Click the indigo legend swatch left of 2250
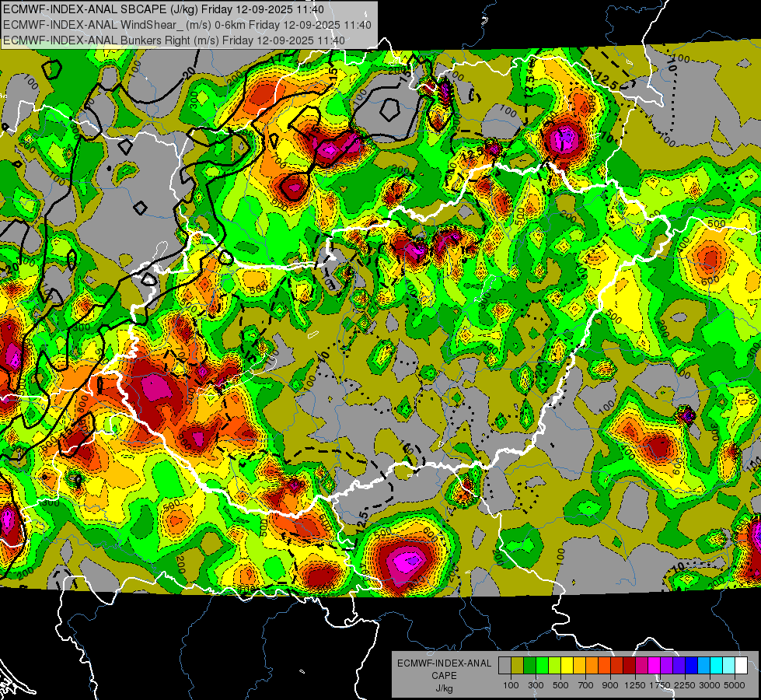Screen dimensions: 761x700 click(679, 666)
